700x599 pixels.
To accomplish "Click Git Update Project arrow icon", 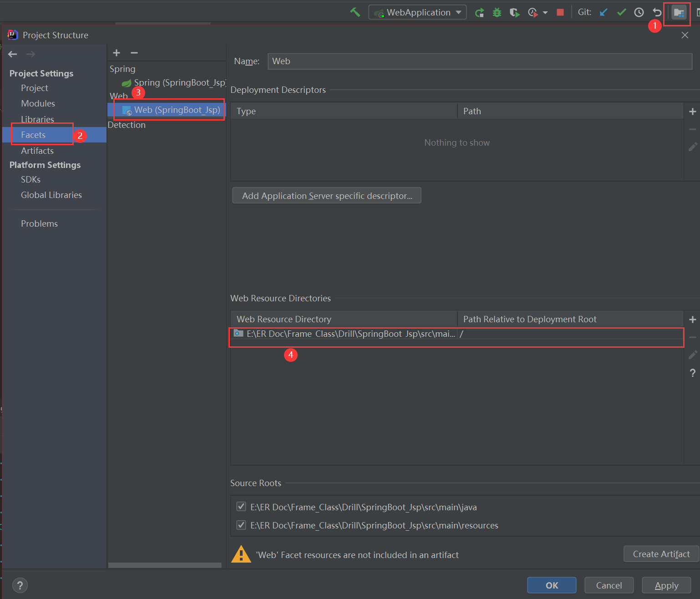I will (x=604, y=12).
